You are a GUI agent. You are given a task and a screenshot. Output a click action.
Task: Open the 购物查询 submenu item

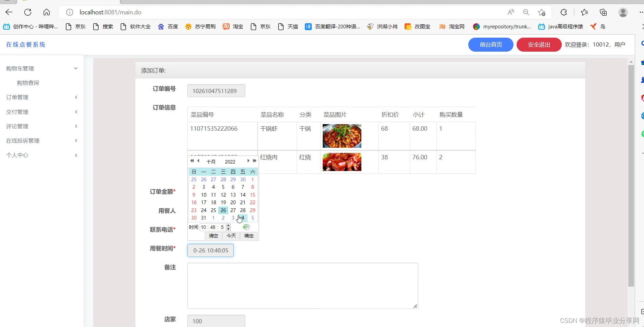pyautogui.click(x=28, y=83)
